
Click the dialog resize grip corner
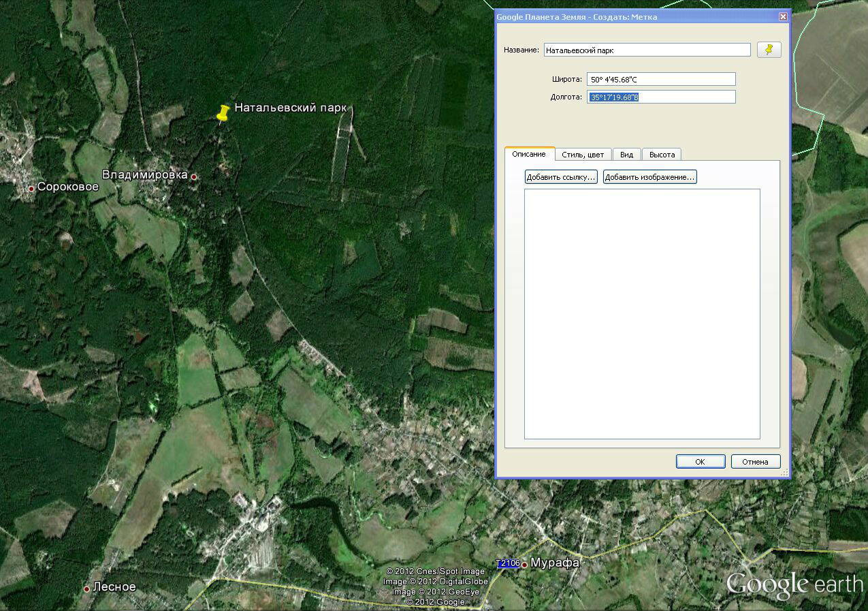(784, 473)
